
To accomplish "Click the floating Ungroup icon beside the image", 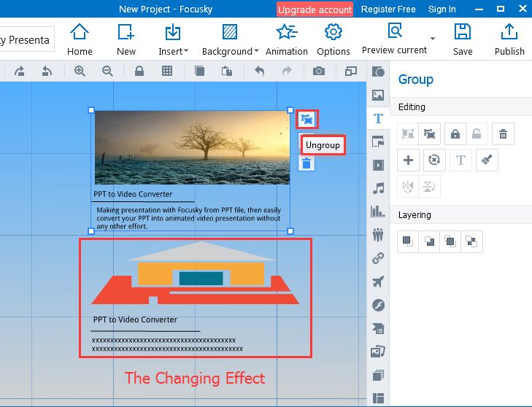I will [x=307, y=119].
